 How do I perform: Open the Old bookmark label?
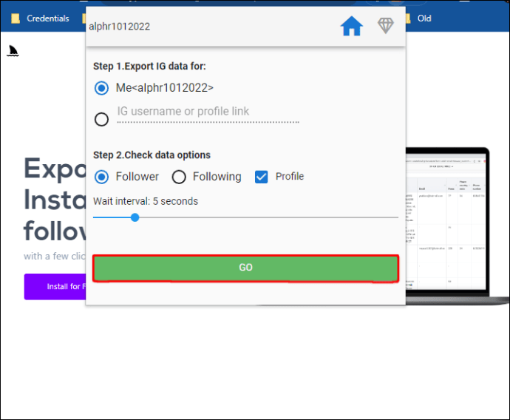(x=424, y=18)
